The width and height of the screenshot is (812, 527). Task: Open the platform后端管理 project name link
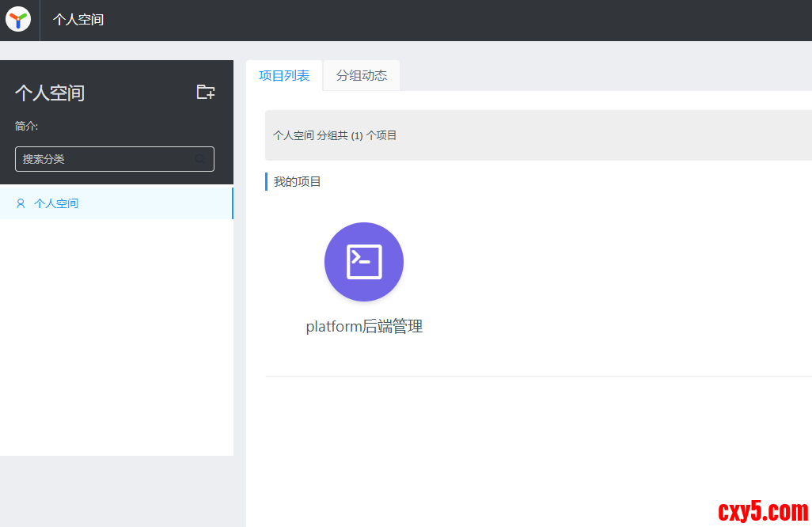(x=364, y=327)
